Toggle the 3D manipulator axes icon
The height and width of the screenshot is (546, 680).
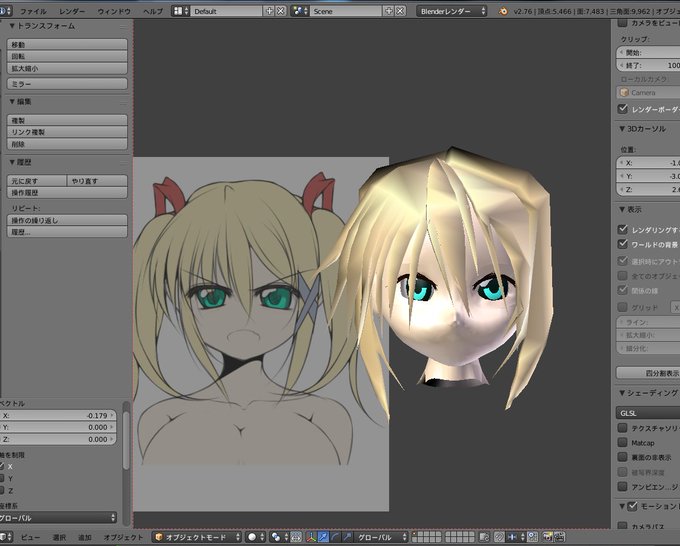tap(311, 537)
